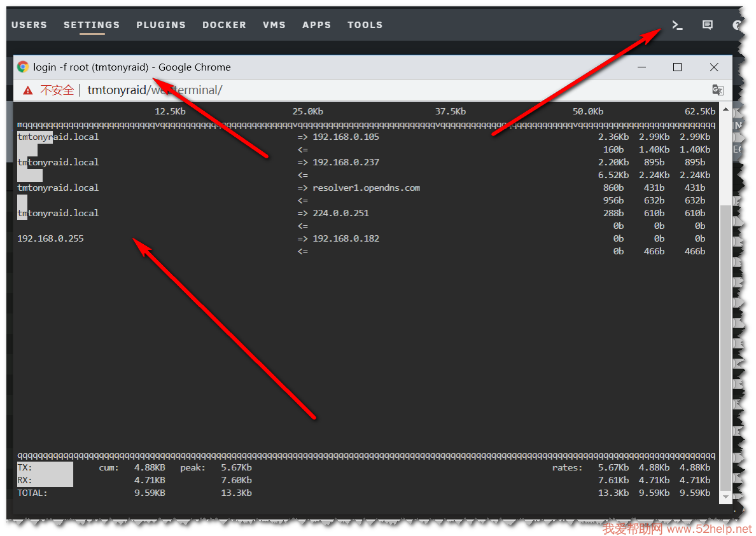Click the feedback speech bubble icon
756x536 pixels.
point(707,25)
